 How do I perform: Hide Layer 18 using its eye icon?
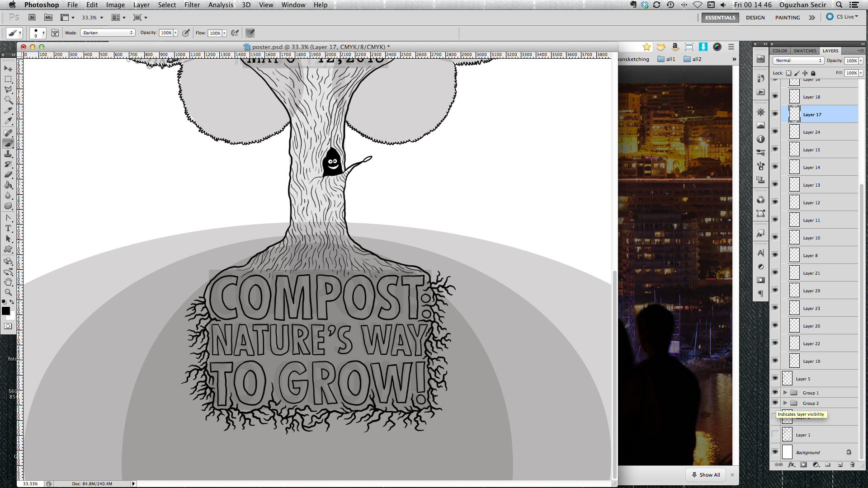pos(775,96)
